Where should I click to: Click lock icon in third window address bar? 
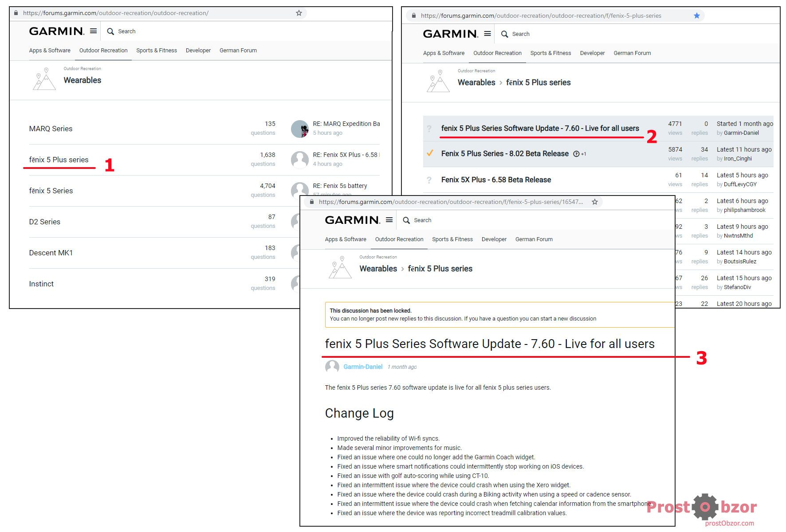click(x=312, y=202)
